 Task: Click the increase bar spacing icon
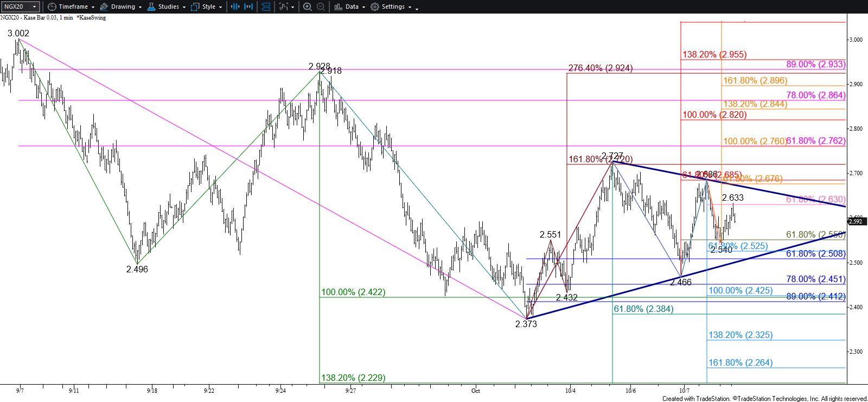point(249,7)
